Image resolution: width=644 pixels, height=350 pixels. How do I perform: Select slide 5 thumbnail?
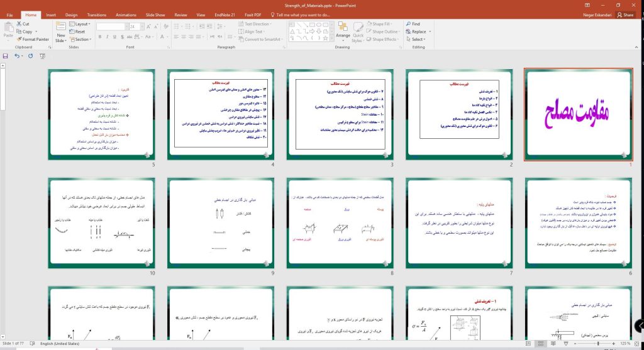pyautogui.click(x=101, y=114)
